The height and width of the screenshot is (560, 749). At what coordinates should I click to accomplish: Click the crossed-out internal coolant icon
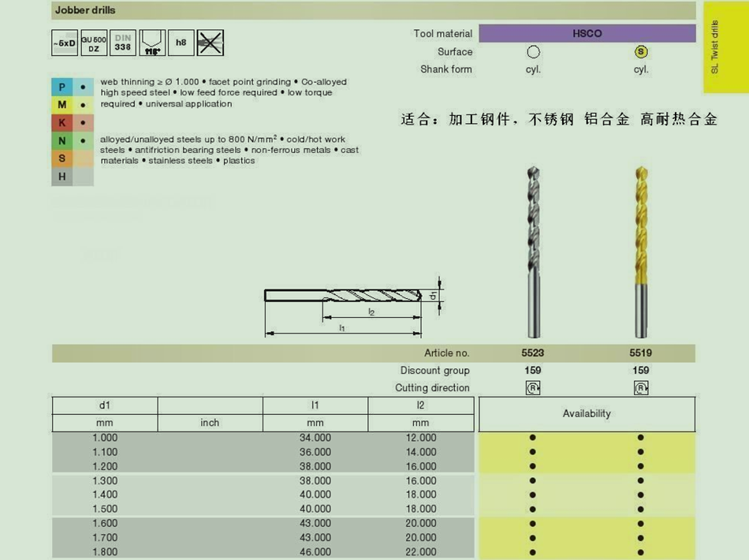click(211, 43)
